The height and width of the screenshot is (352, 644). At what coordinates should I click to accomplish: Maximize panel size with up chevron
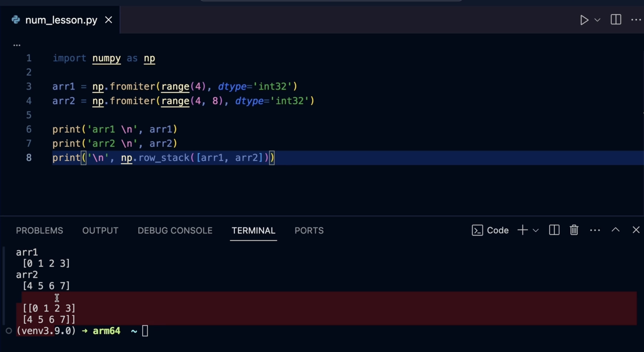click(x=615, y=230)
